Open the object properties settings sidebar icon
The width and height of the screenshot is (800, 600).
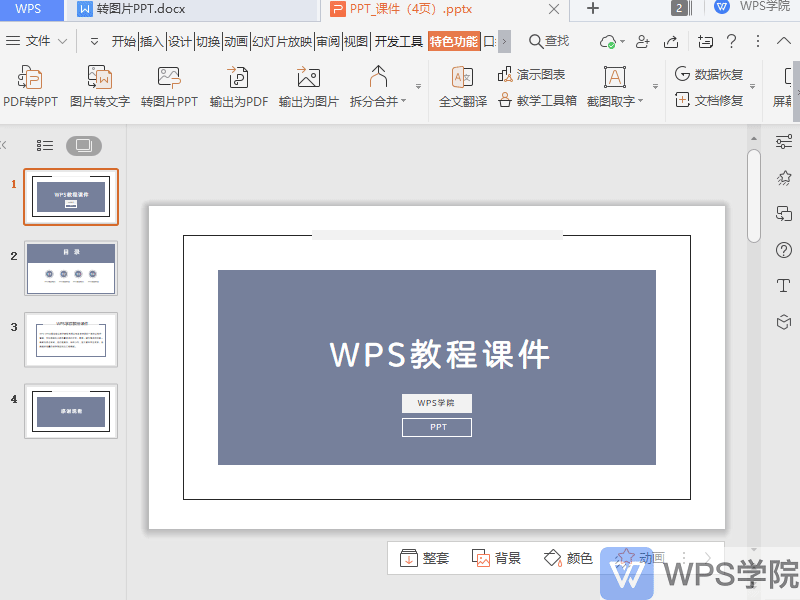[x=784, y=141]
